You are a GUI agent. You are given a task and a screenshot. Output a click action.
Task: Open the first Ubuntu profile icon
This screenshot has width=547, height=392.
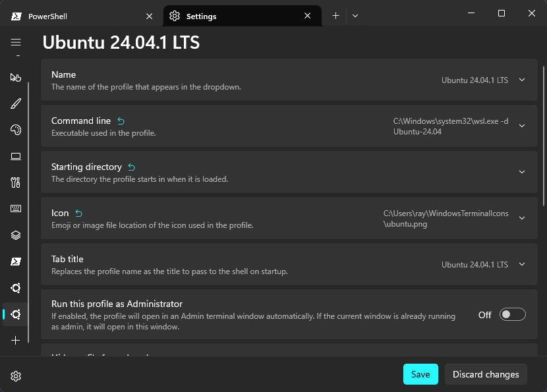coord(15,288)
